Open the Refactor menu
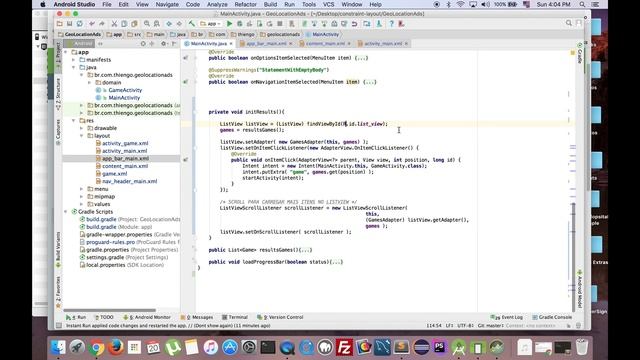The height and width of the screenshot is (360, 640). click(245, 4)
